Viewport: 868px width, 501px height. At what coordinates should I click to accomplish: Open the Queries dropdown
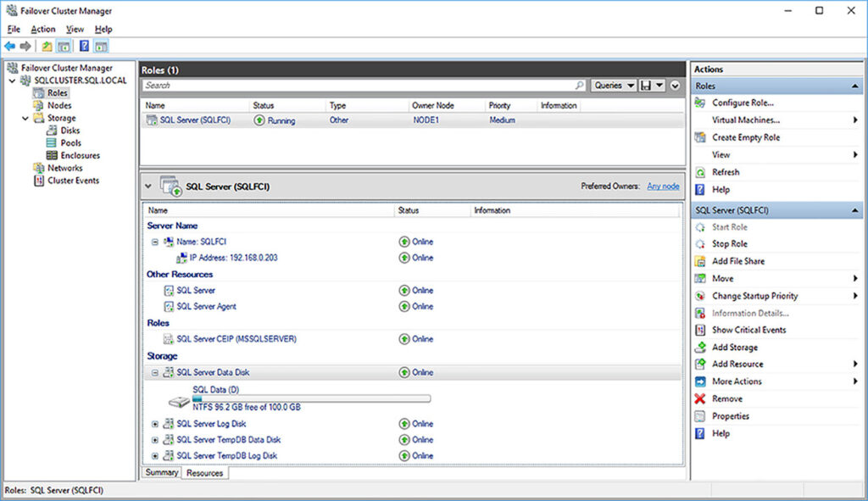tap(614, 86)
